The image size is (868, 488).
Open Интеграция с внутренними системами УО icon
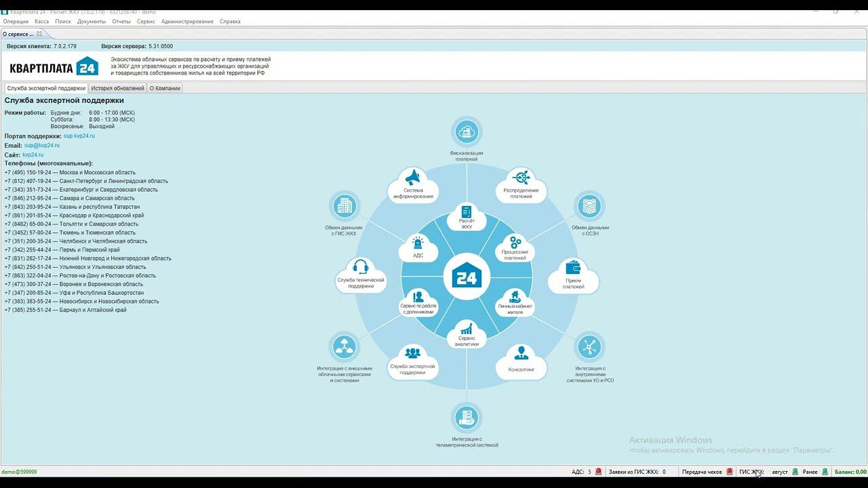click(589, 347)
